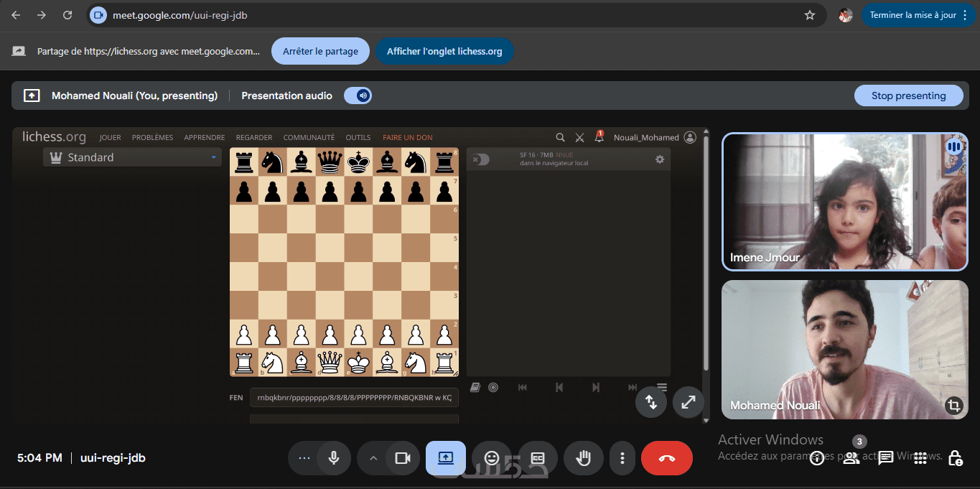This screenshot has height=489, width=980.
Task: Click the present screen button
Action: point(446,458)
